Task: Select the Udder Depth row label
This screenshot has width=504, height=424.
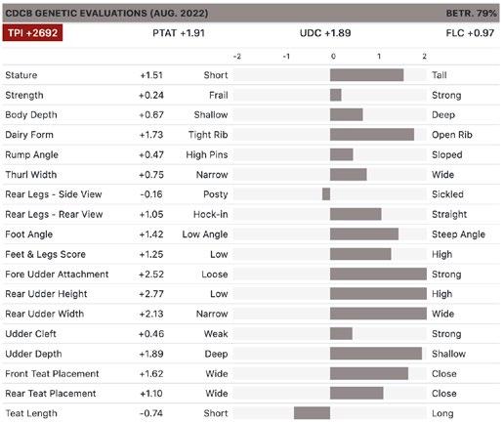Action: coord(33,354)
